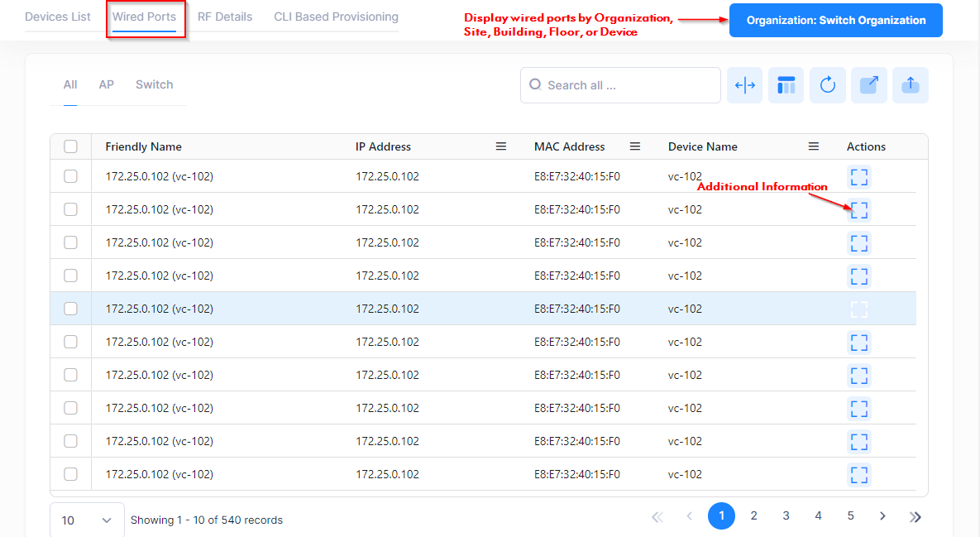Image resolution: width=980 pixels, height=537 pixels.
Task: Click the expand icon in sixth row
Action: 859,343
